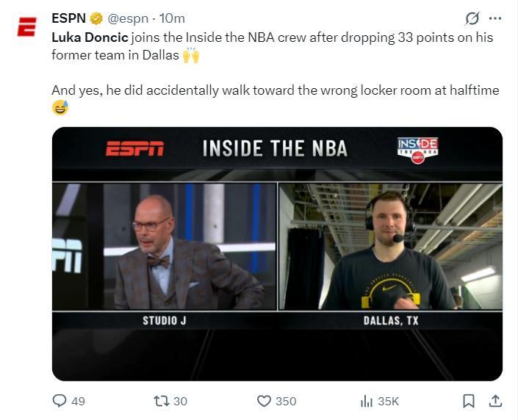The width and height of the screenshot is (518, 420).
Task: Click the gold verified badge
Action: tap(96, 18)
